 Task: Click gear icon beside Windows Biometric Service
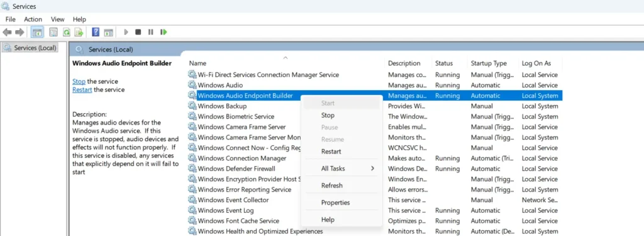tap(192, 116)
